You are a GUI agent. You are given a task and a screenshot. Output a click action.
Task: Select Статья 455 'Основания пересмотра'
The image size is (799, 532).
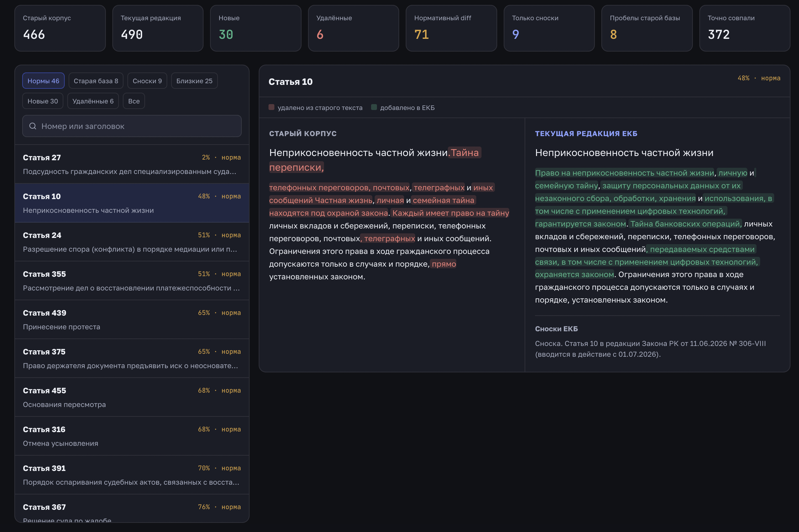(132, 397)
